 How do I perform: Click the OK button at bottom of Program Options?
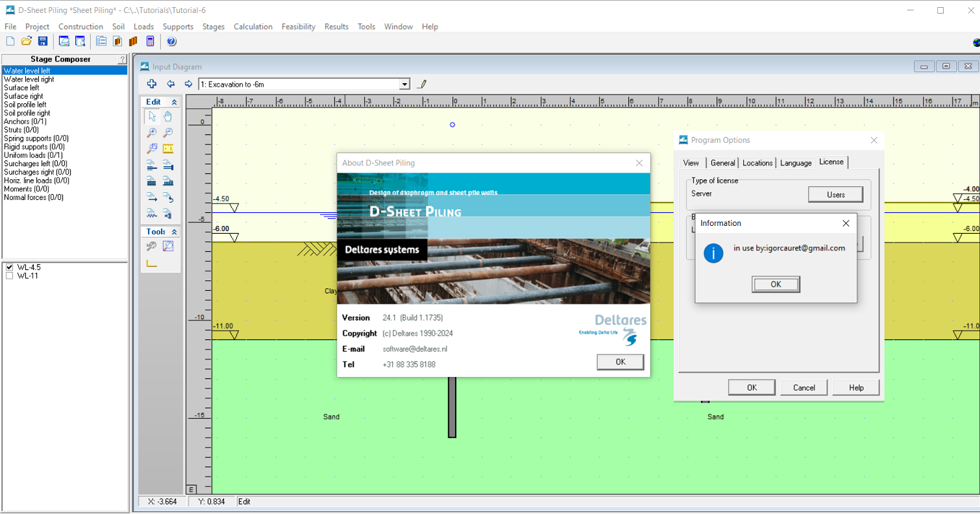coord(752,387)
